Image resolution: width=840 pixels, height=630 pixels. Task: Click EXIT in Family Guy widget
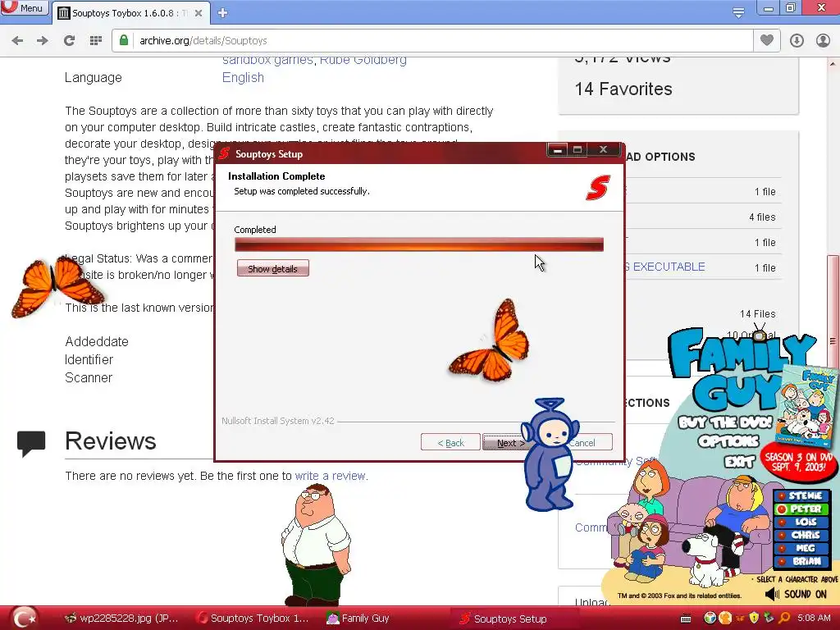point(739,461)
